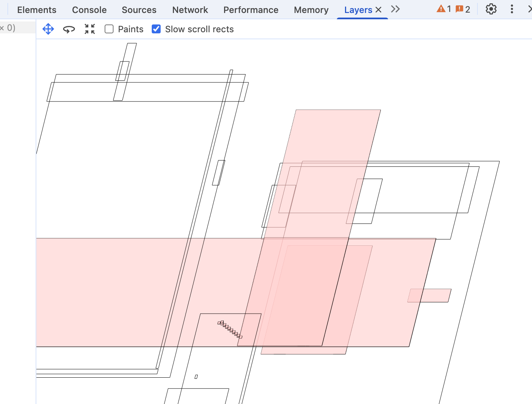The width and height of the screenshot is (532, 404).
Task: Select the Rotate mode tool
Action: click(69, 29)
